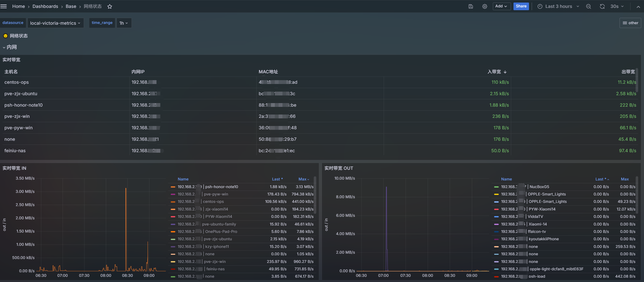The image size is (644, 282).
Task: Click PYW-Xiaomi14 red color swatch in OUT legend
Action: click(x=496, y=209)
